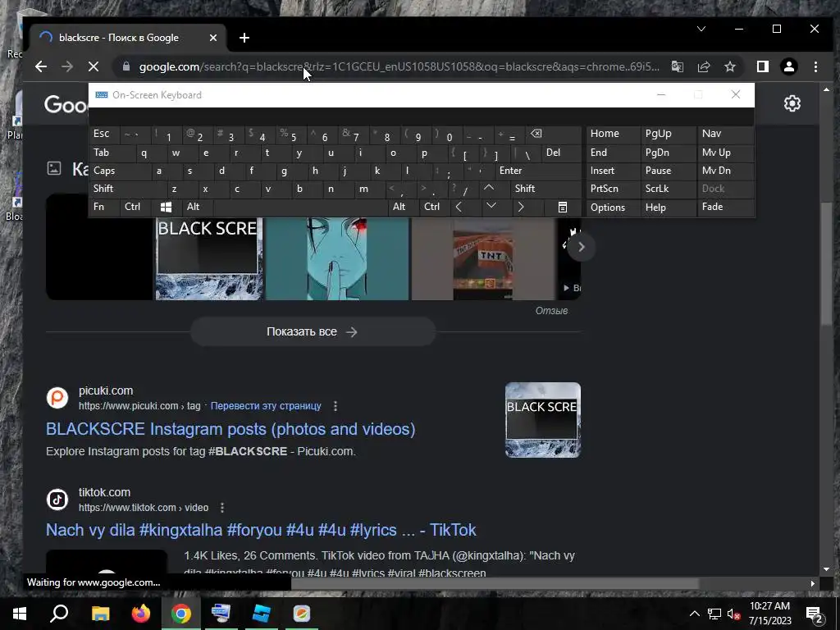Bookmark this page with the star icon
840x630 pixels.
click(x=729, y=66)
